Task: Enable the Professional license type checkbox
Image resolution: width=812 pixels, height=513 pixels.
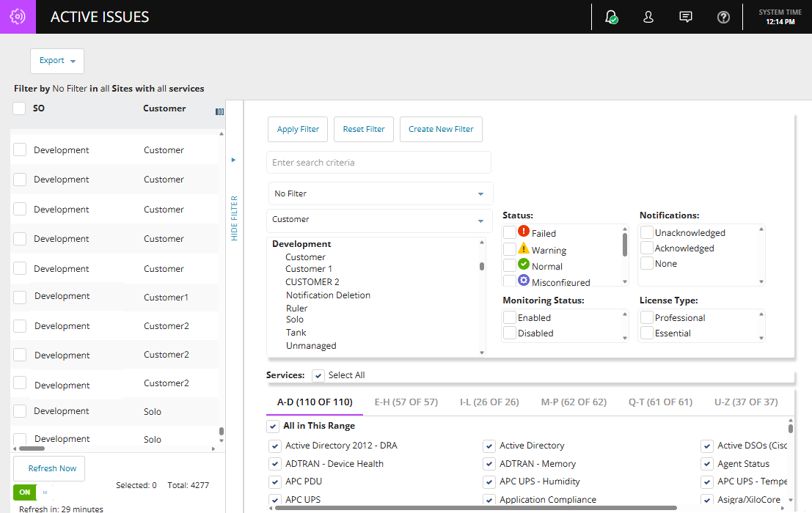Action: 647,317
